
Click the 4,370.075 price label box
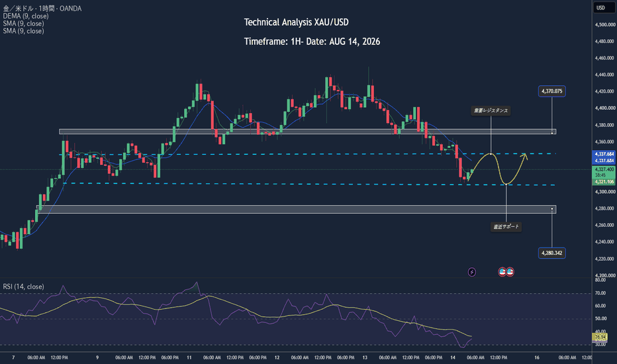pyautogui.click(x=551, y=91)
